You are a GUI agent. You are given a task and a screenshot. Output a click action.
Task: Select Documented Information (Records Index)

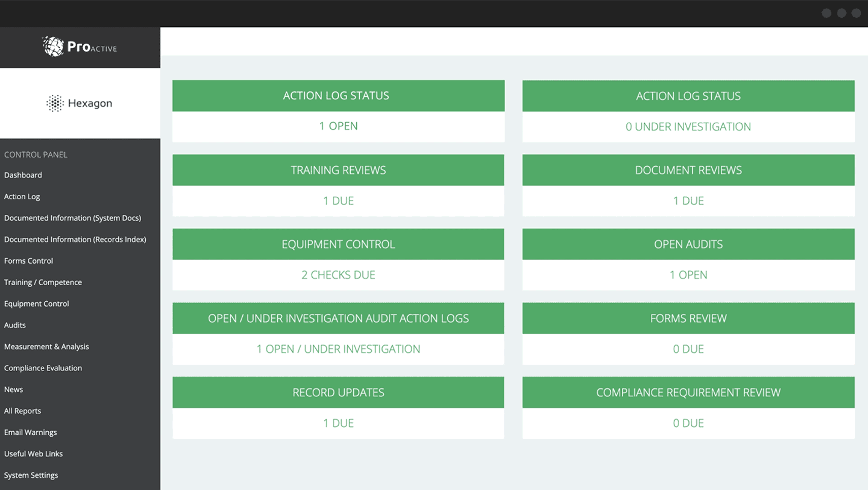pyautogui.click(x=75, y=239)
